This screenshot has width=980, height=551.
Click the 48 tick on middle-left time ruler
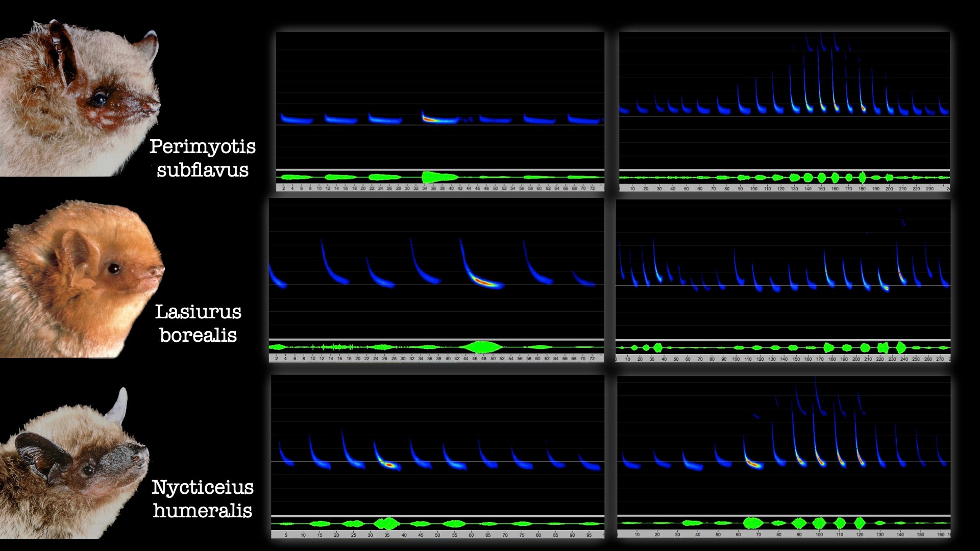[x=483, y=359]
